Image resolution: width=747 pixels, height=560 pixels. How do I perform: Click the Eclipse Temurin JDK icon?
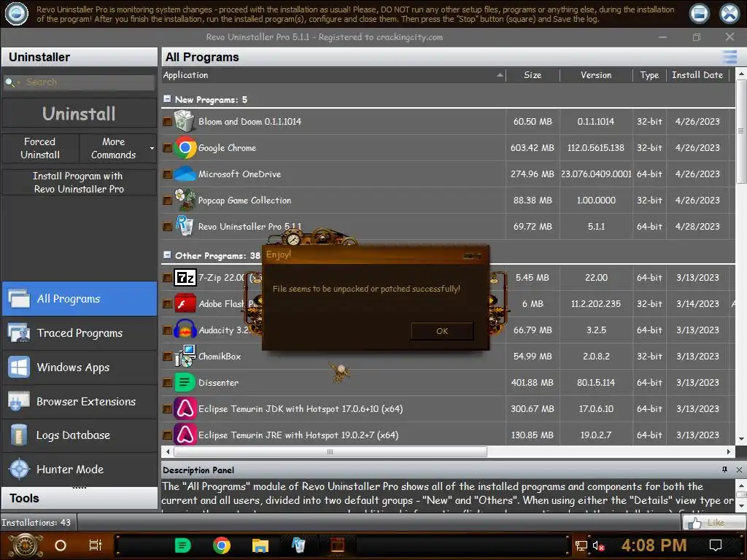point(185,408)
